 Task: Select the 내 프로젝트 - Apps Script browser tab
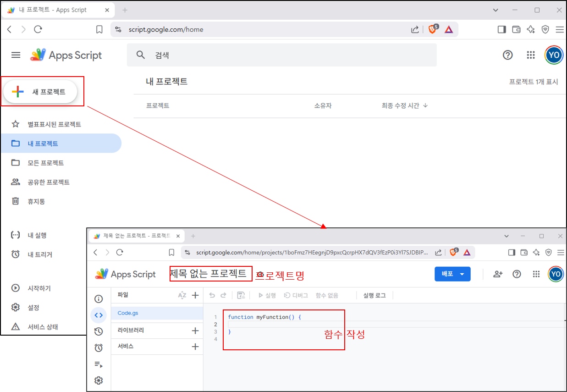click(x=57, y=10)
